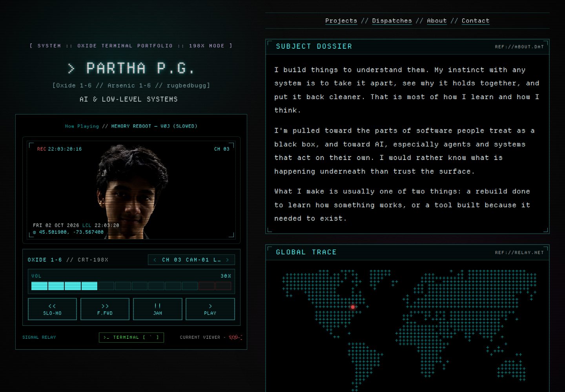Open the Contact nav link

[x=476, y=21]
